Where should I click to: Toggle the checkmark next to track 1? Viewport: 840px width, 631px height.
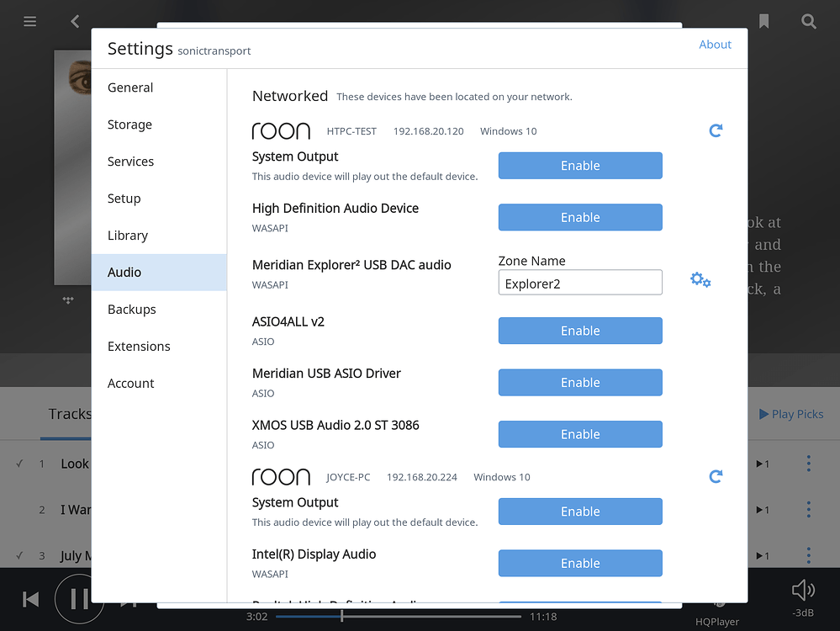18,464
